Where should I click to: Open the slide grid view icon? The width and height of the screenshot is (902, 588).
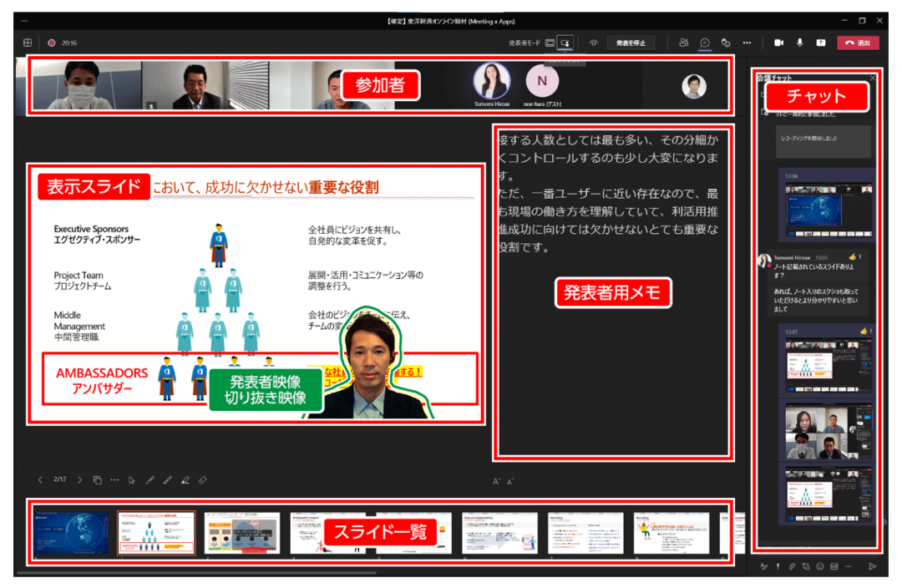(x=97, y=479)
